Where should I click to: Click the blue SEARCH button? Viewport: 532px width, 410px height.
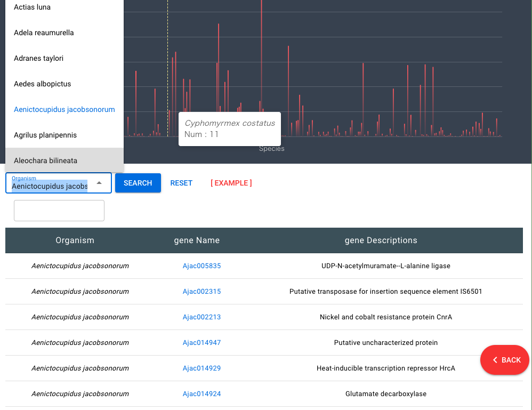point(138,183)
